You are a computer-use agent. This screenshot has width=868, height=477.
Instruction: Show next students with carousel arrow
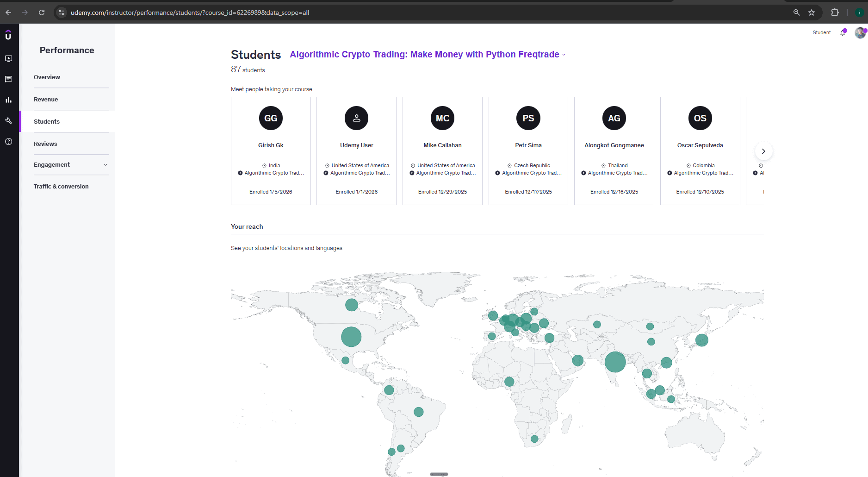coord(763,151)
